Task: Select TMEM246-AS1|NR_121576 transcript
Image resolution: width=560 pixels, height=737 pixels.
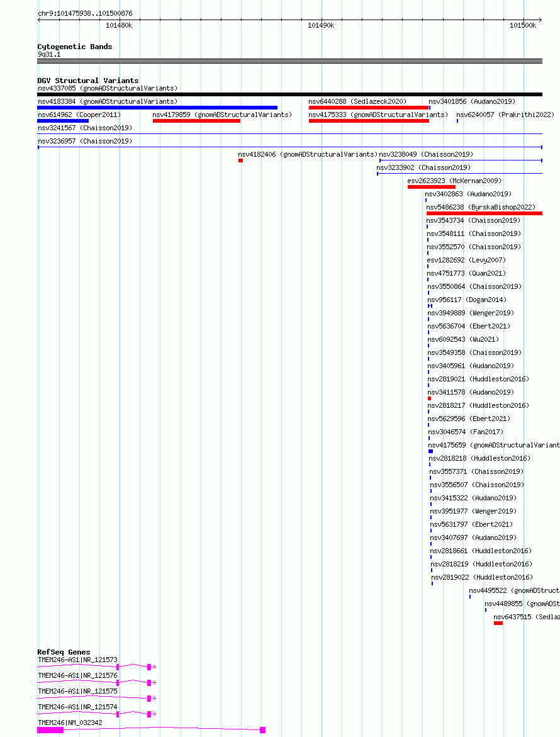Action: (x=77, y=675)
